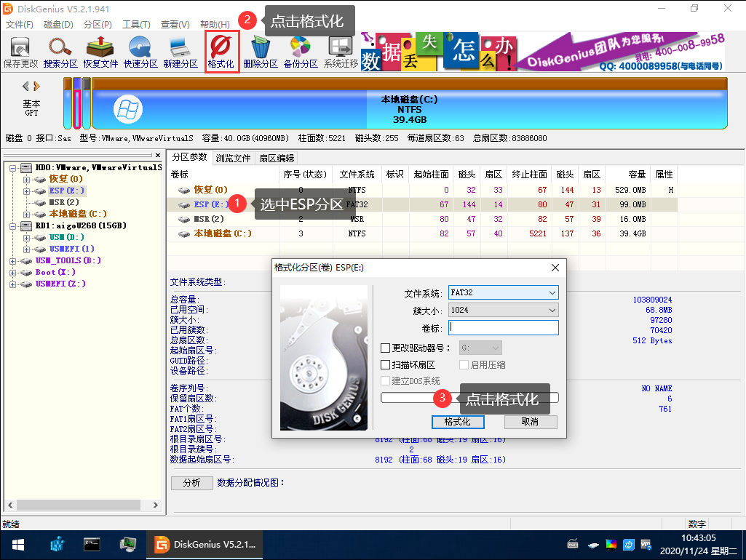Open the 文件(F) menu

20,24
